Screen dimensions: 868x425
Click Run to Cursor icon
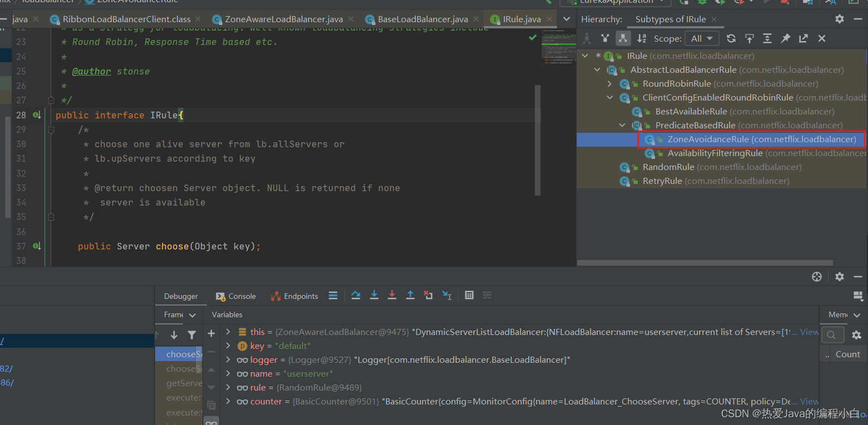pos(447,296)
